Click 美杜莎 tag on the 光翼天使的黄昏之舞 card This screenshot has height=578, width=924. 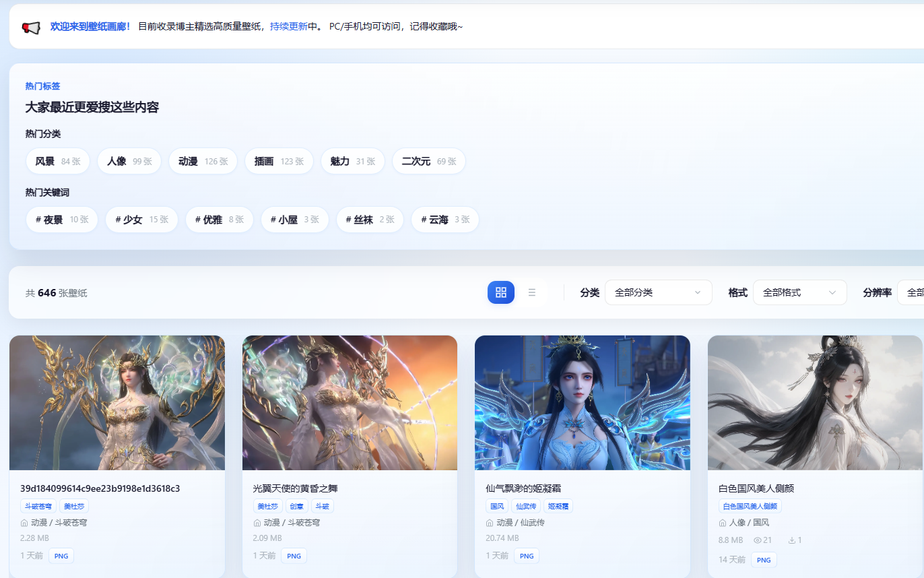point(268,506)
